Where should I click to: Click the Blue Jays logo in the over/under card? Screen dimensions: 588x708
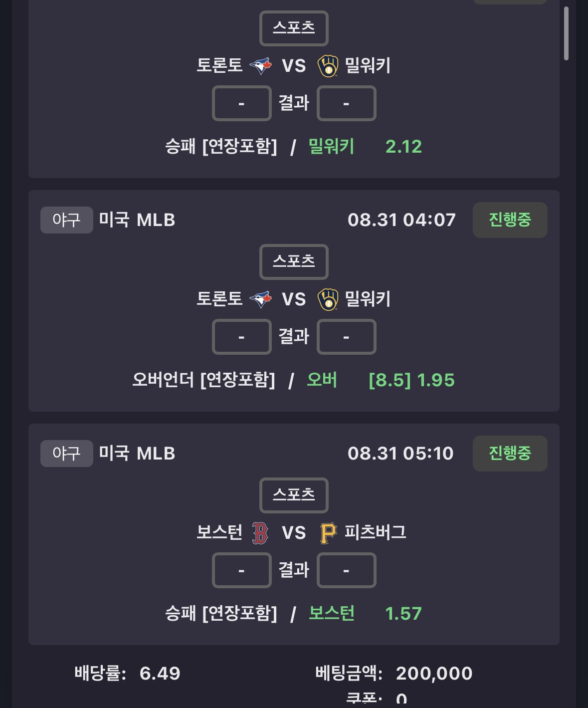point(261,299)
